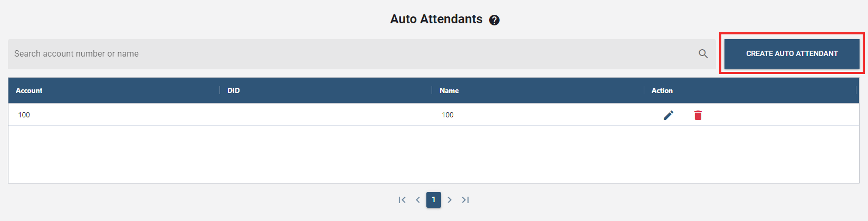Image resolution: width=868 pixels, height=221 pixels.
Task: Jump to first page of results
Action: (x=402, y=200)
